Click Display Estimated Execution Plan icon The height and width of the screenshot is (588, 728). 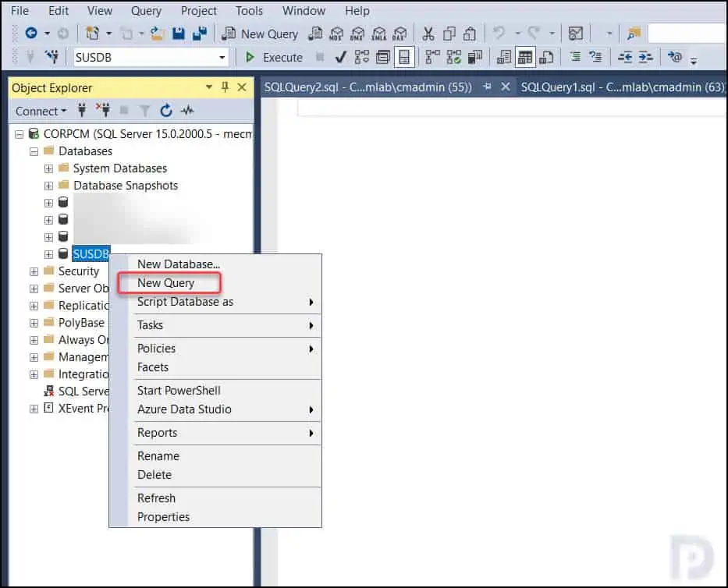coord(362,57)
